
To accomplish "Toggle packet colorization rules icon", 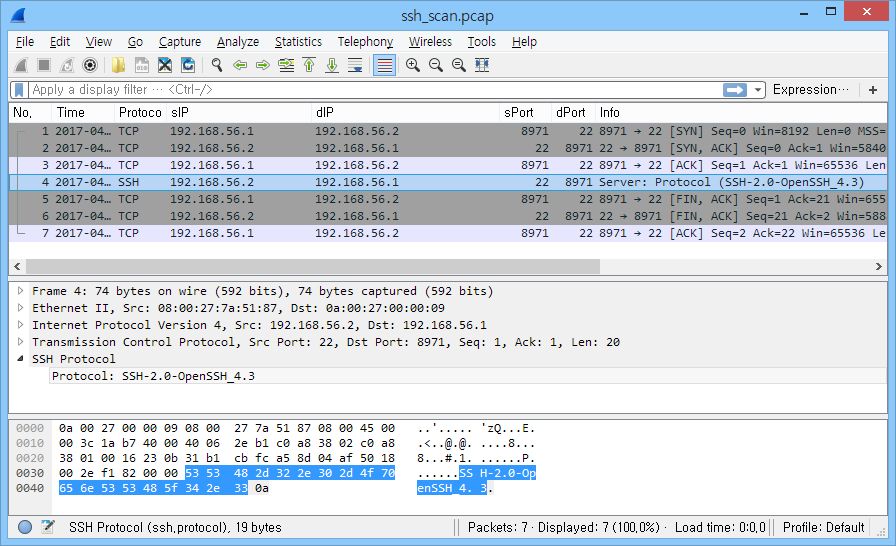I will click(x=385, y=65).
